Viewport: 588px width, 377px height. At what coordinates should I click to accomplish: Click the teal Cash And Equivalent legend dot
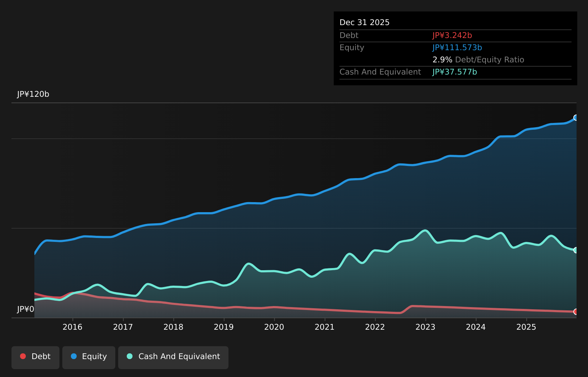point(129,356)
